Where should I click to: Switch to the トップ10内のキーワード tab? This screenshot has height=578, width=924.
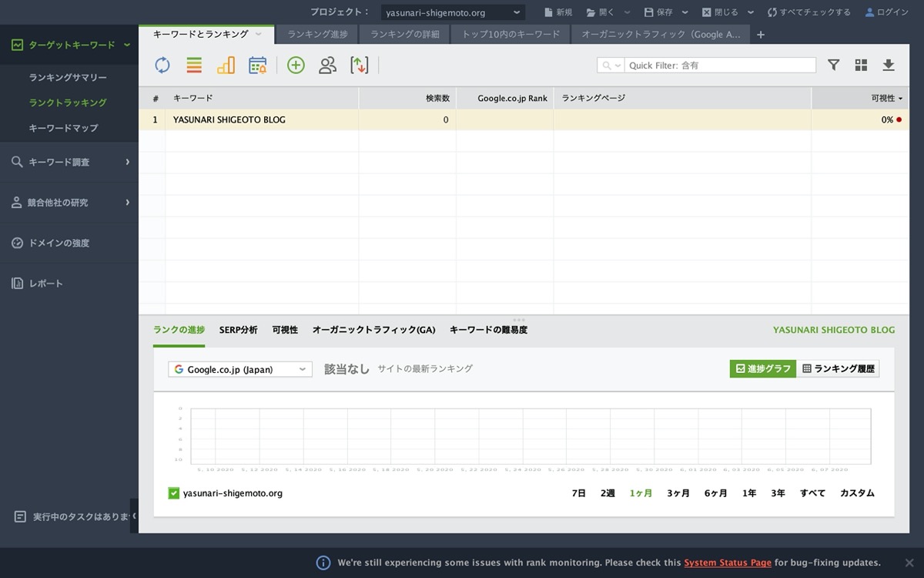click(511, 35)
